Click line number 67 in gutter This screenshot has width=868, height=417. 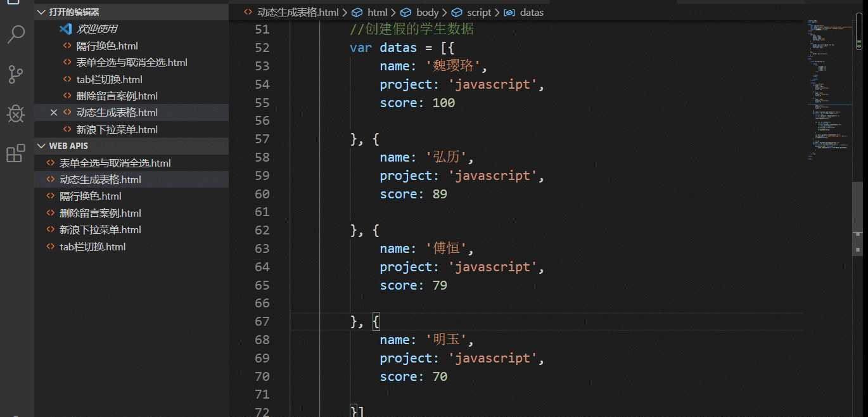pos(262,321)
